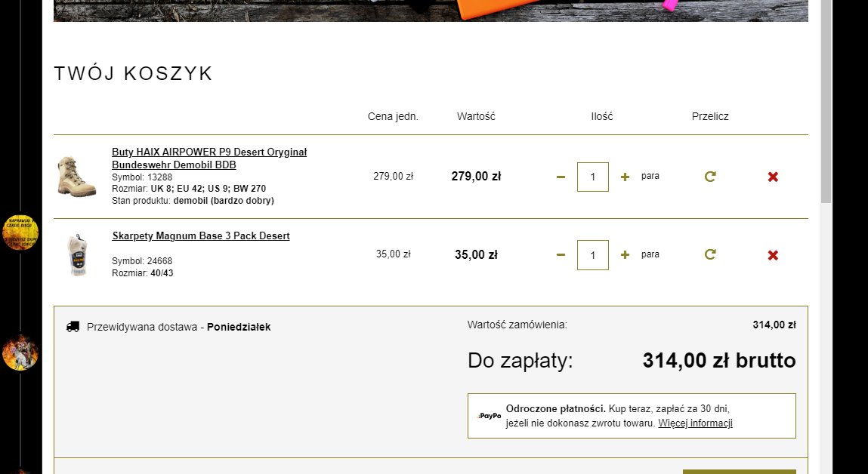Click quantity field for HAIX boots
The image size is (868, 474).
593,177
